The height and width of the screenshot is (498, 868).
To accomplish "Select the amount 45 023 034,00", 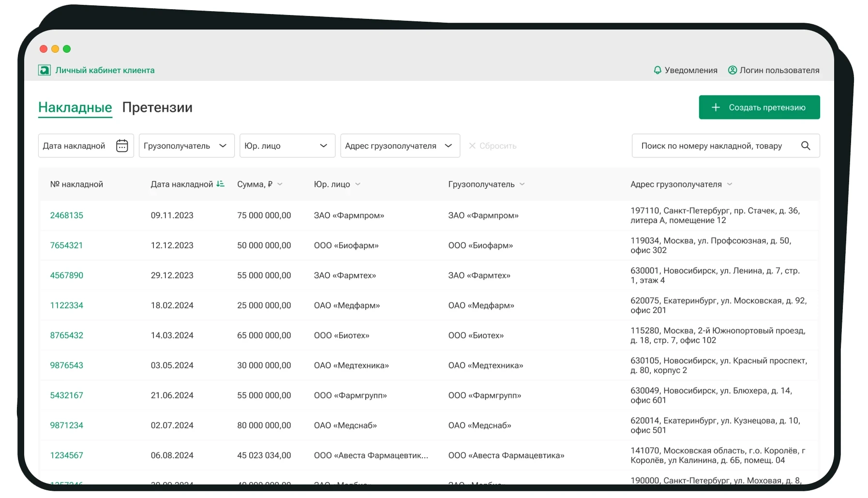I will (264, 455).
